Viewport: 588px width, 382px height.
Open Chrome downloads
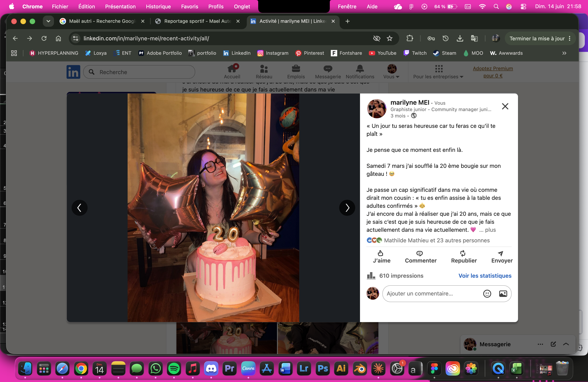pos(460,39)
